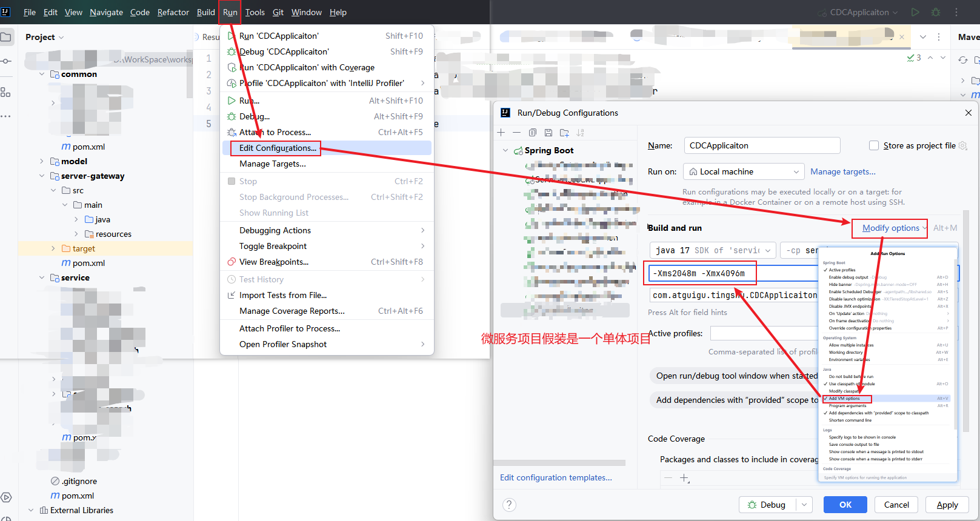This screenshot has width=980, height=521.
Task: Click the editor tab options vertical dots
Action: [939, 37]
